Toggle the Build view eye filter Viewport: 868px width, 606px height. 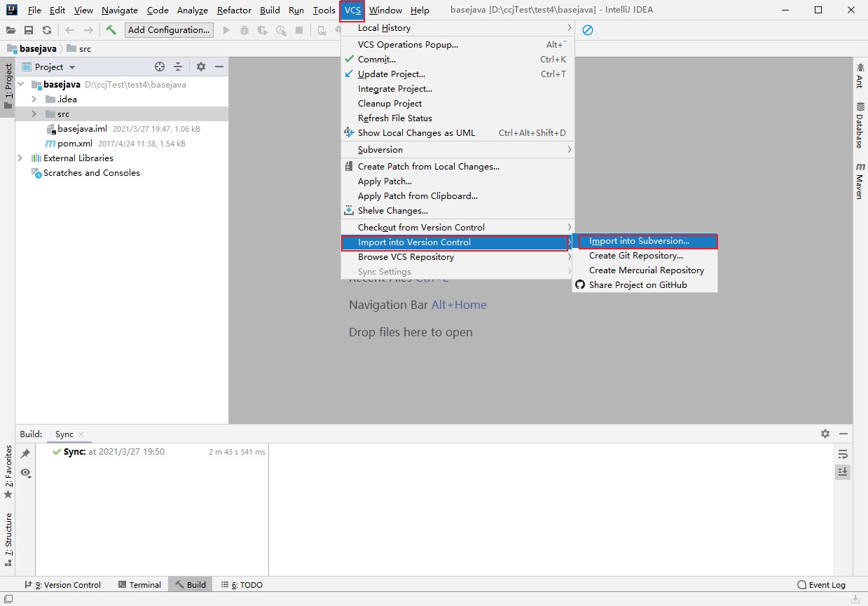click(x=25, y=473)
